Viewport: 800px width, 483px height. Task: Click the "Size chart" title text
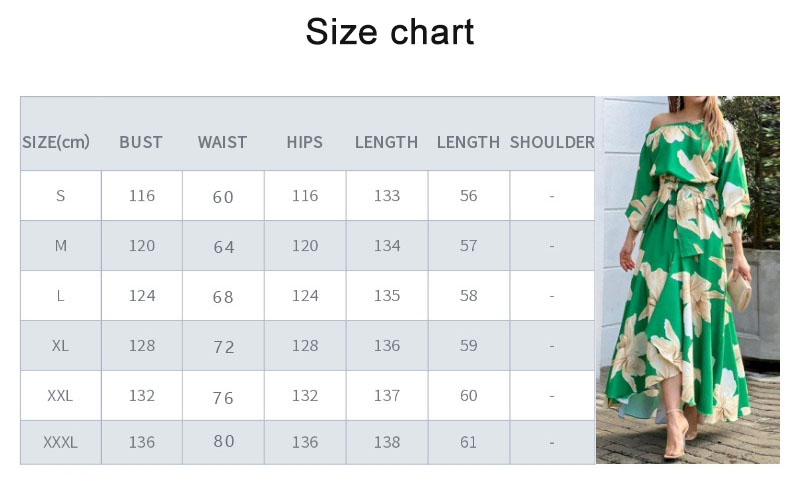click(389, 32)
